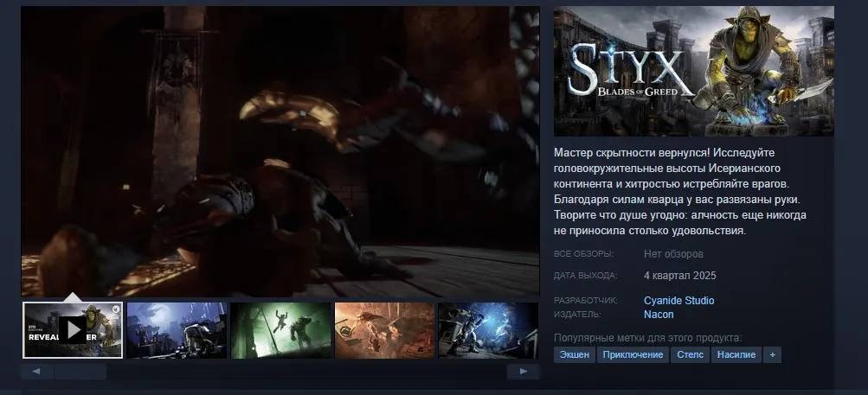Grab the thumbnail strip scrollbar handle
868x395 pixels.
tap(80, 371)
